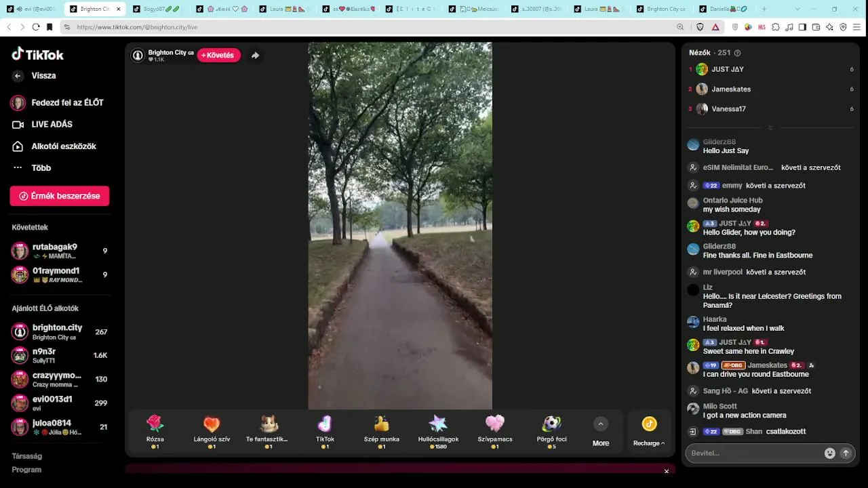Send the Rózsa rose gift

[x=155, y=432]
